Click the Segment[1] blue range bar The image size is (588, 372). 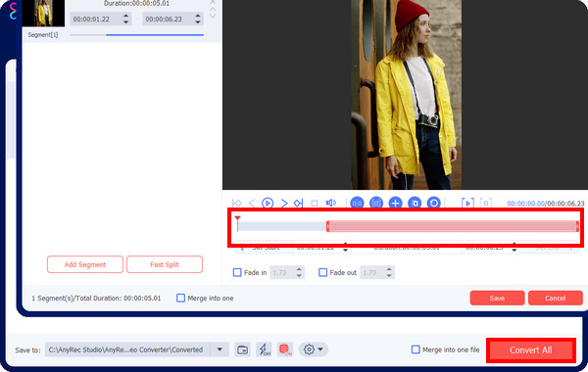[x=155, y=35]
